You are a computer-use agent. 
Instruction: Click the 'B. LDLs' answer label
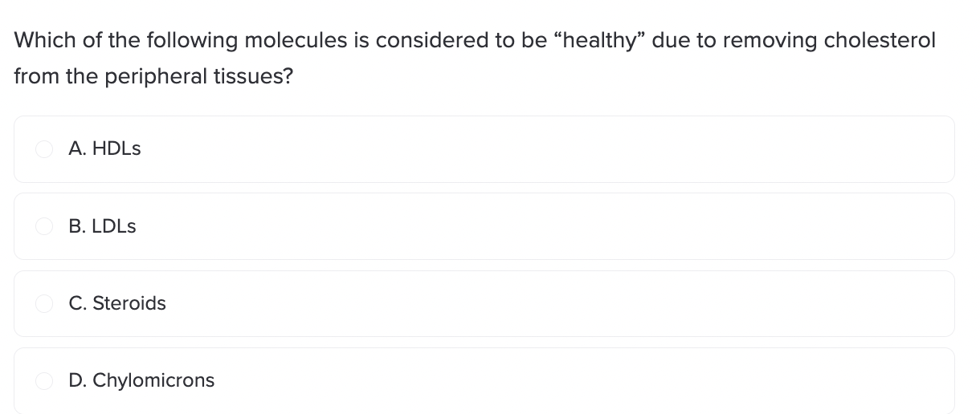[102, 226]
